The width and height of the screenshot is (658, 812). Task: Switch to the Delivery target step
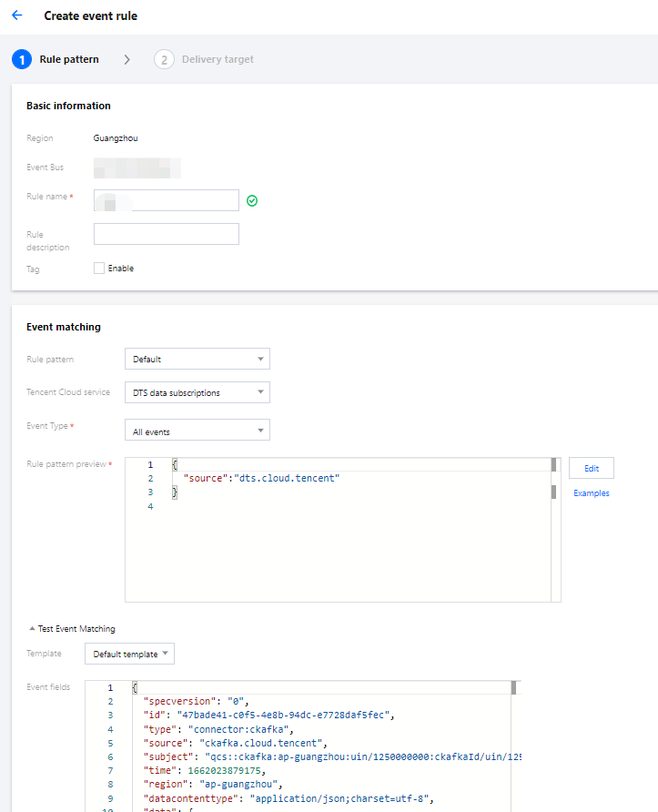pos(218,59)
